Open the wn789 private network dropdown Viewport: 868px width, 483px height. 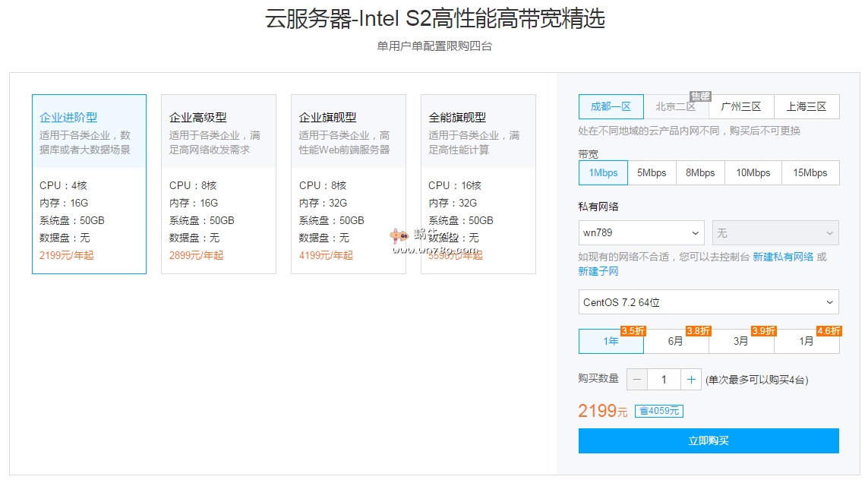pyautogui.click(x=642, y=233)
